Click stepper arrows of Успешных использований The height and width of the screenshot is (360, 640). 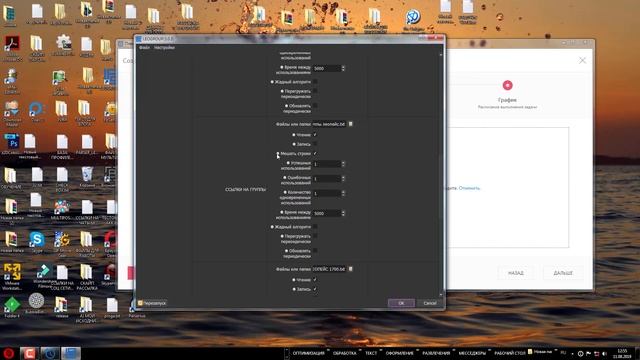pos(343,164)
